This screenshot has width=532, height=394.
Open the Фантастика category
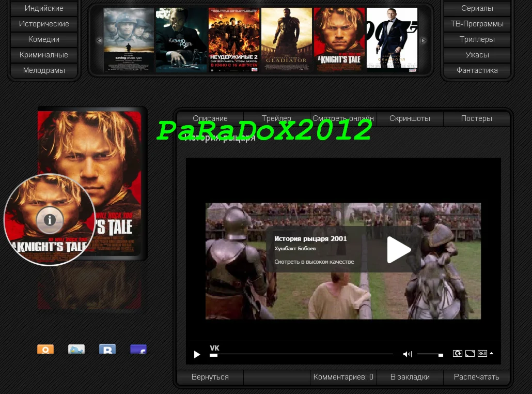point(477,70)
